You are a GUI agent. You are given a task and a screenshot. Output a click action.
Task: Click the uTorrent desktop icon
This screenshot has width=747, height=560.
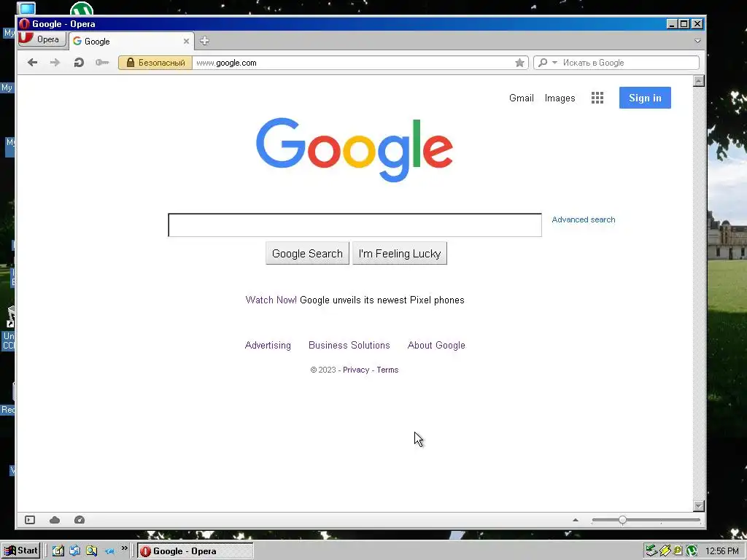click(82, 8)
